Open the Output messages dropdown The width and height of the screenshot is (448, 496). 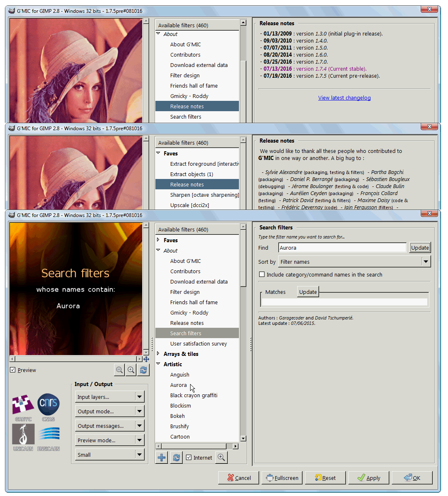click(x=110, y=426)
